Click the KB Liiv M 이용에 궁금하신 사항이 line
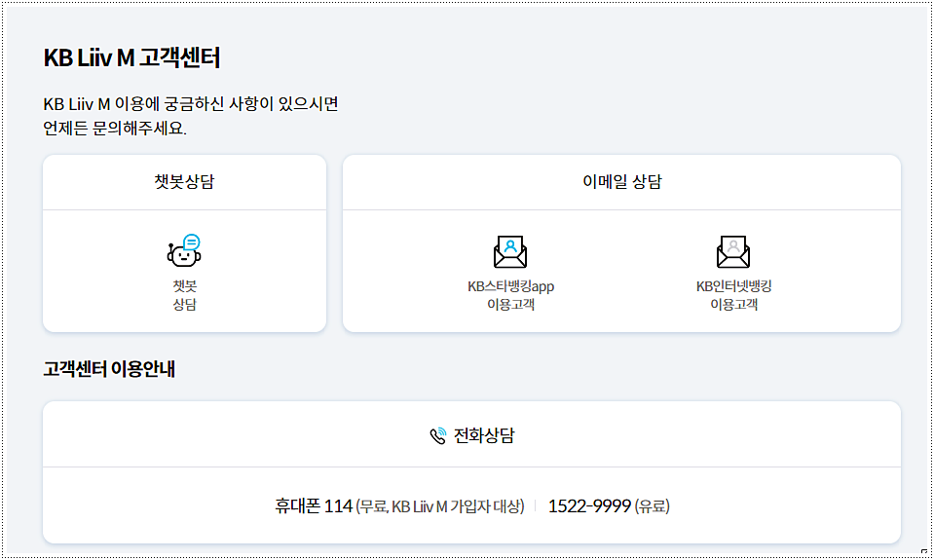This screenshot has width=934, height=560. [x=191, y=104]
